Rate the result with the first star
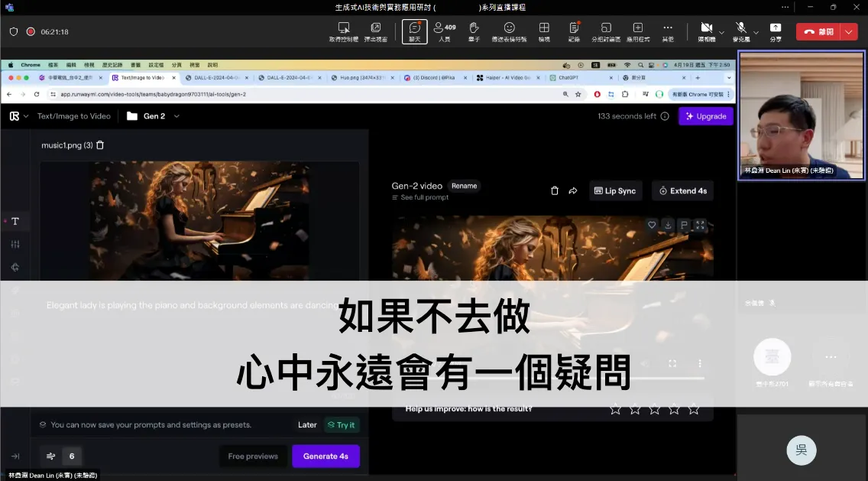The width and height of the screenshot is (868, 481). (615, 409)
